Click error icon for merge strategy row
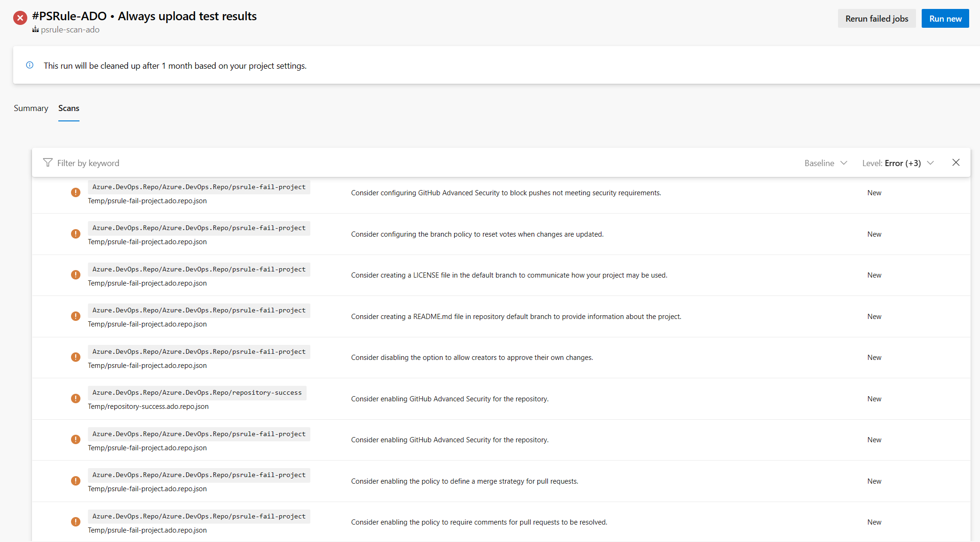The image size is (980, 542). (x=75, y=481)
